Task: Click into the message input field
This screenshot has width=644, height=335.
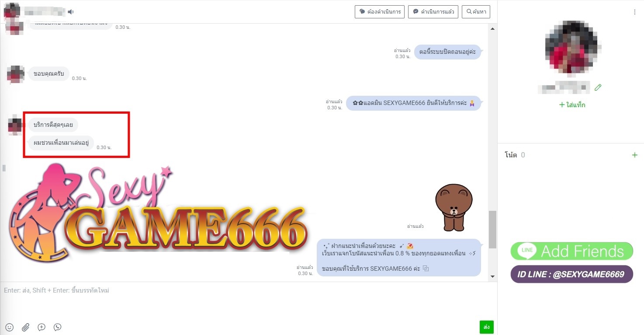Action: pyautogui.click(x=245, y=302)
